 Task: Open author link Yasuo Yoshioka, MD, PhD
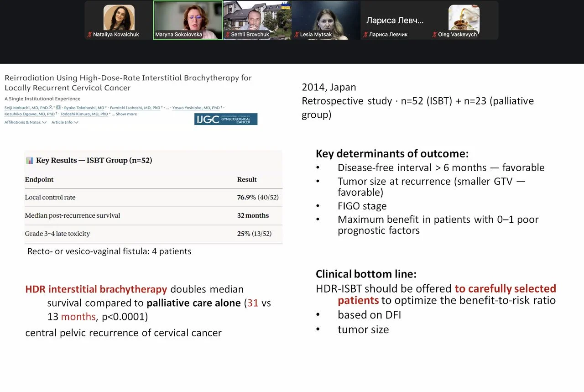point(196,108)
